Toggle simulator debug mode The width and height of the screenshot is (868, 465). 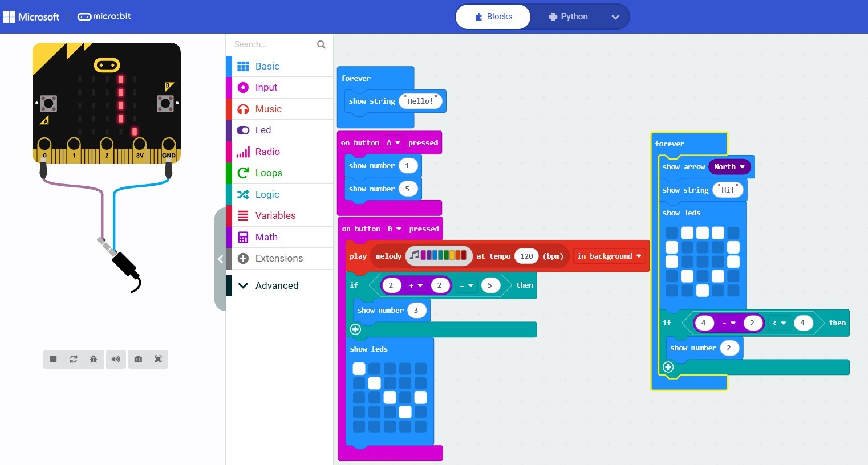(94, 359)
